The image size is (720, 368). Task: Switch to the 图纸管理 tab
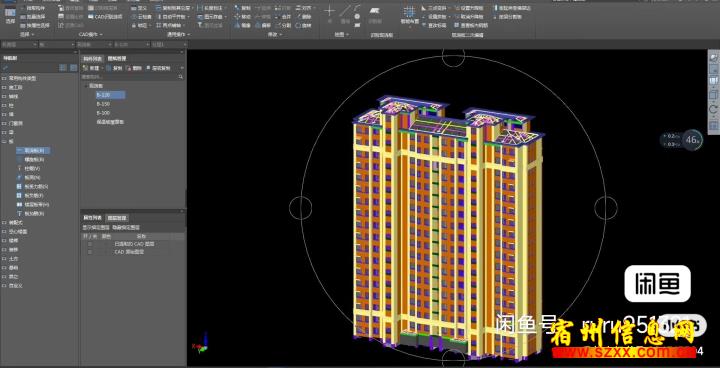[117, 58]
